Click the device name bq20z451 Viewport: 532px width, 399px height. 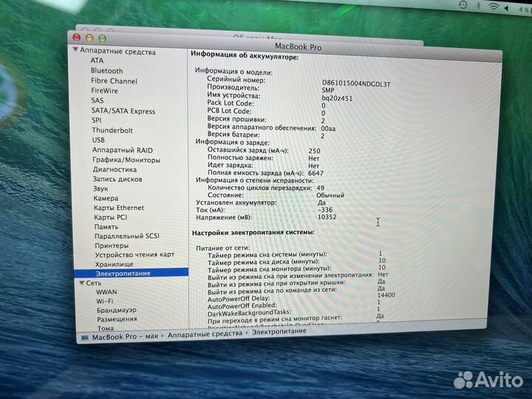click(x=337, y=98)
